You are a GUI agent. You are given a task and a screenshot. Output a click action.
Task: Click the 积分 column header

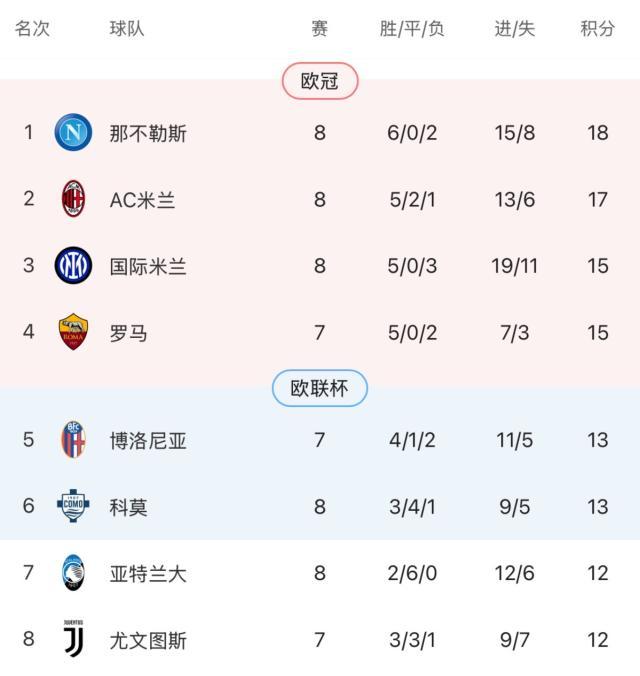click(x=597, y=29)
